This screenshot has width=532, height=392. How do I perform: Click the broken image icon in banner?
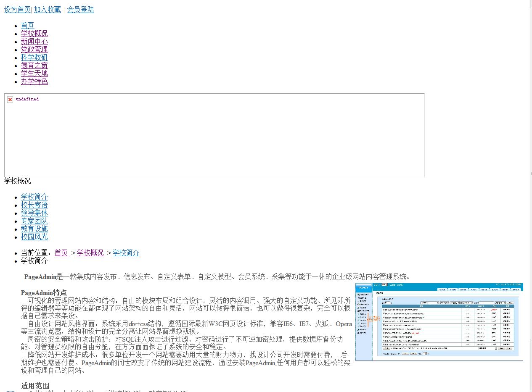pyautogui.click(x=10, y=100)
